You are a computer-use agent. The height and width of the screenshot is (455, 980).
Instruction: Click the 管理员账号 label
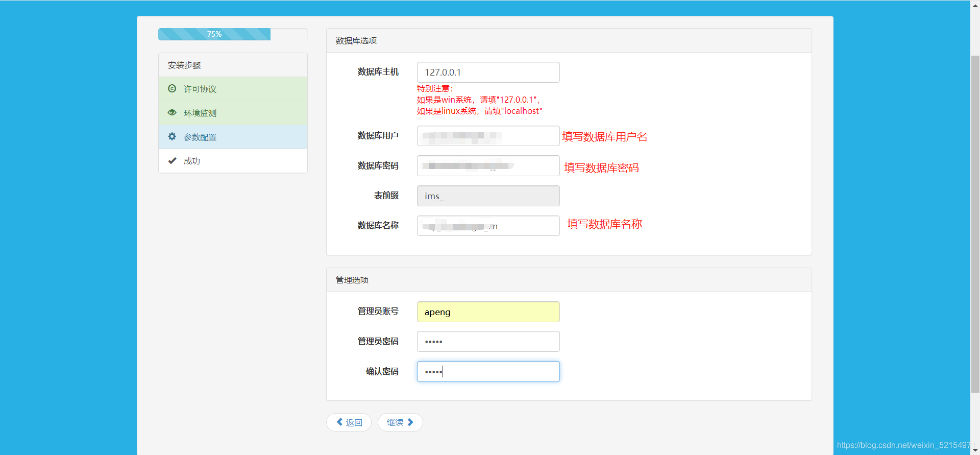[x=378, y=311]
